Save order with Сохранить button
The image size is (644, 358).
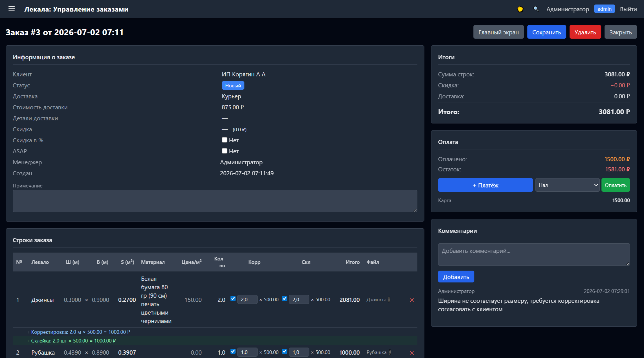pyautogui.click(x=546, y=32)
